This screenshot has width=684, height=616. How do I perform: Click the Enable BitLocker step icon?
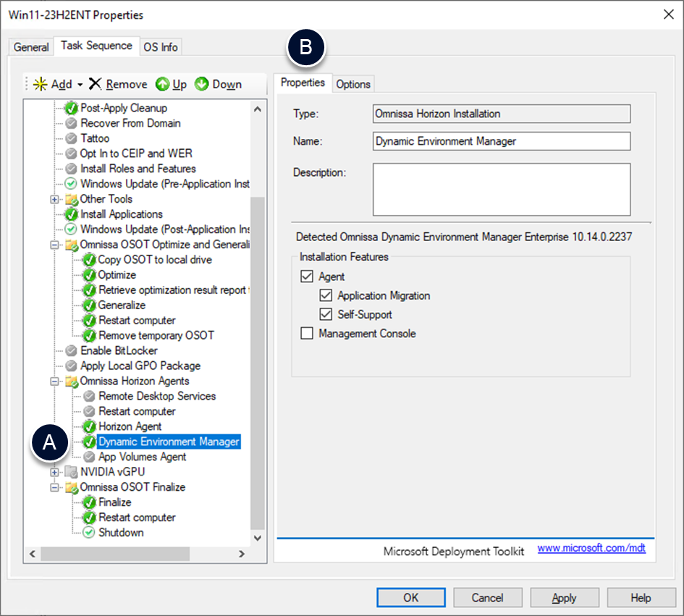pyautogui.click(x=71, y=350)
